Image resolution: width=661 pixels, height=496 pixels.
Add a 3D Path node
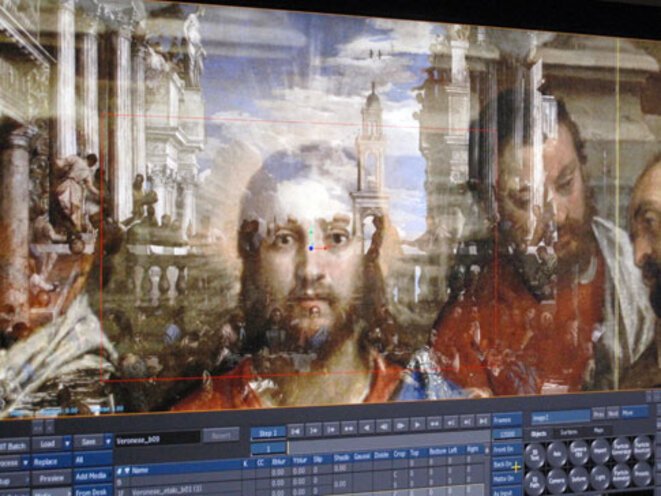535,483
